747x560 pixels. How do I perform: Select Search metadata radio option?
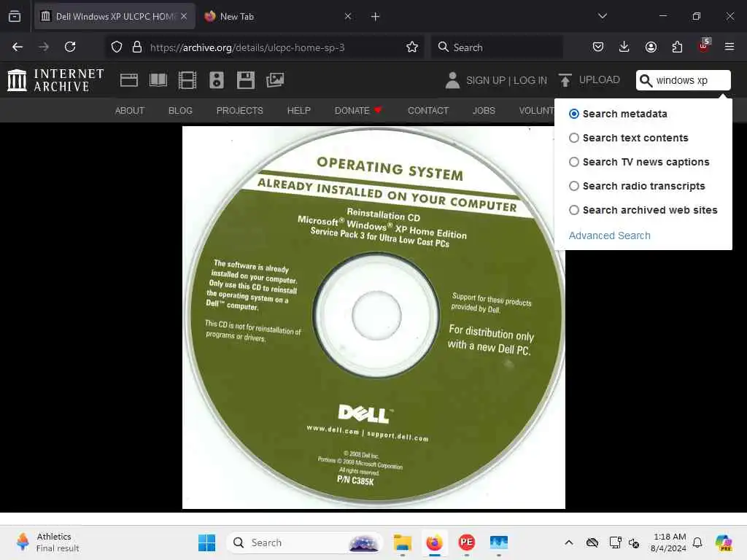tap(574, 114)
